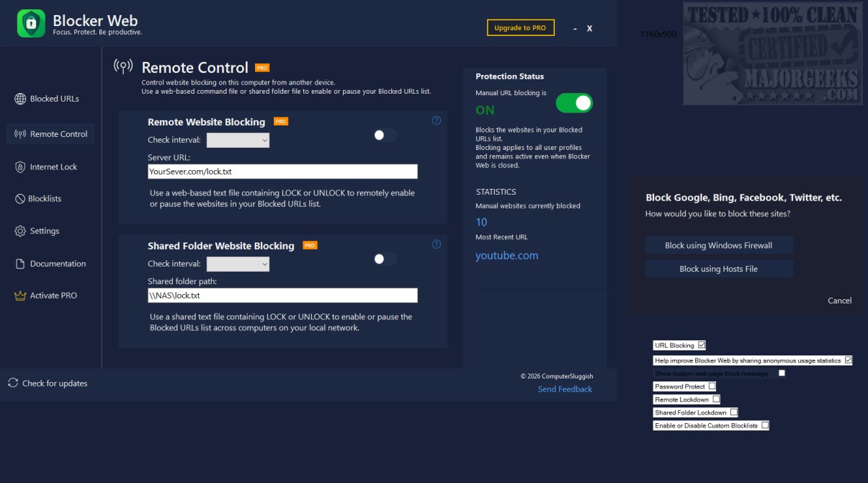
Task: Click the help icon in Remote Website Blocking
Action: tap(436, 120)
